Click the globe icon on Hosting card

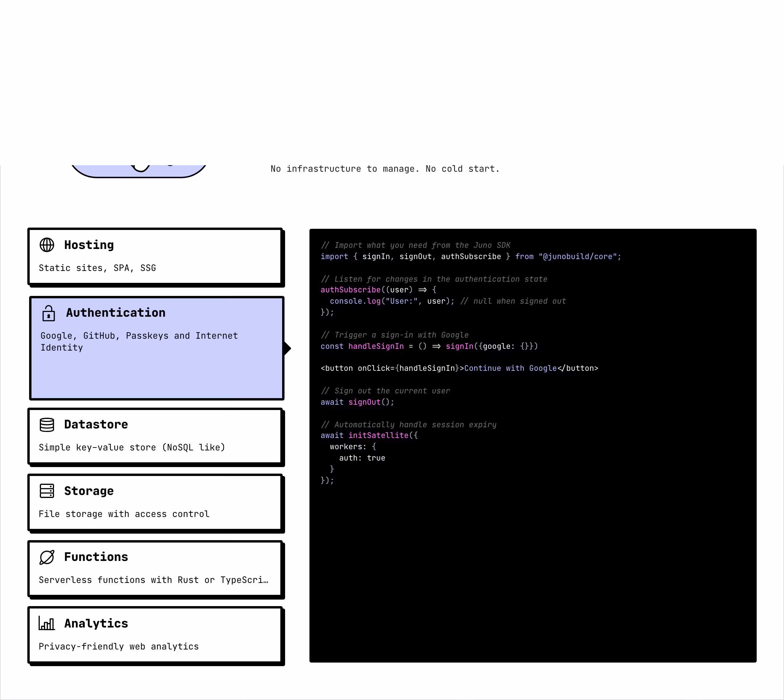click(x=47, y=245)
